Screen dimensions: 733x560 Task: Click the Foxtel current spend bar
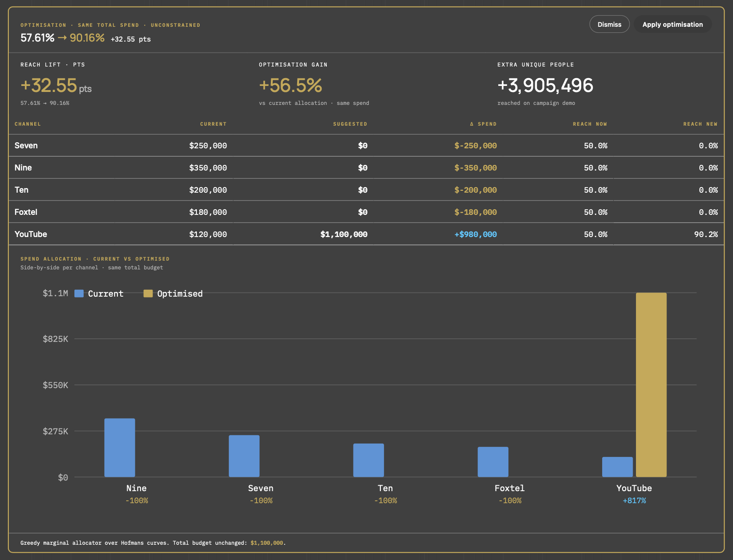click(x=493, y=462)
